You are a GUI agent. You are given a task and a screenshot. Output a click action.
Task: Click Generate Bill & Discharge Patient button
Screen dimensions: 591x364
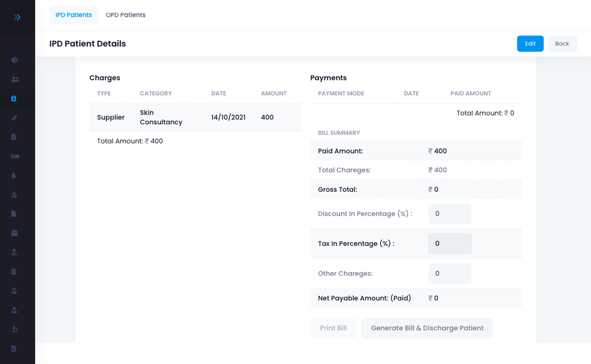tap(427, 328)
